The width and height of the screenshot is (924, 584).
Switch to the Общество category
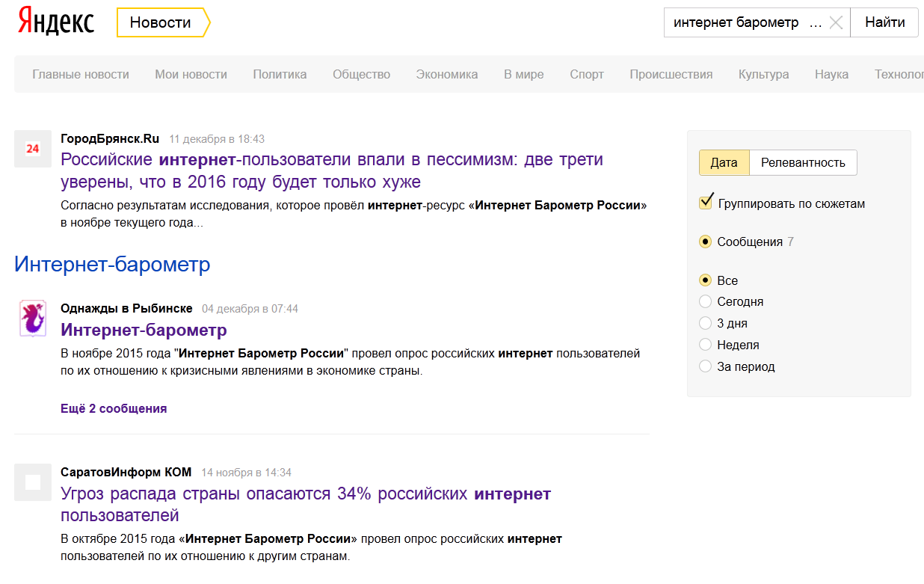[x=362, y=74]
